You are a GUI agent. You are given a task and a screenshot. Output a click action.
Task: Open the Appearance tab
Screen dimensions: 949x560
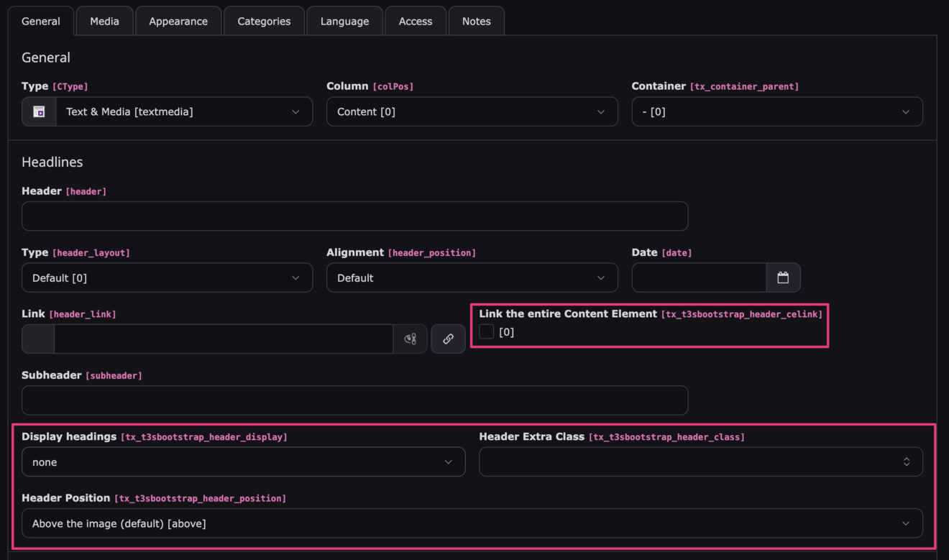178,22
